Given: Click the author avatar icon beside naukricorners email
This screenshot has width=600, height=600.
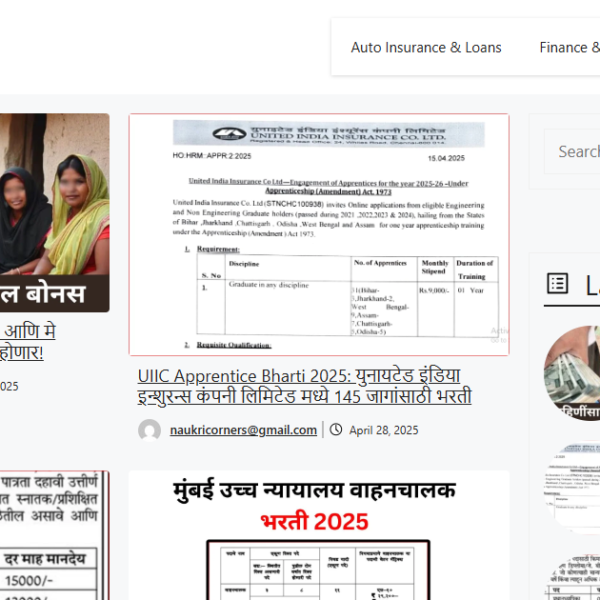Looking at the screenshot, I should (x=149, y=430).
